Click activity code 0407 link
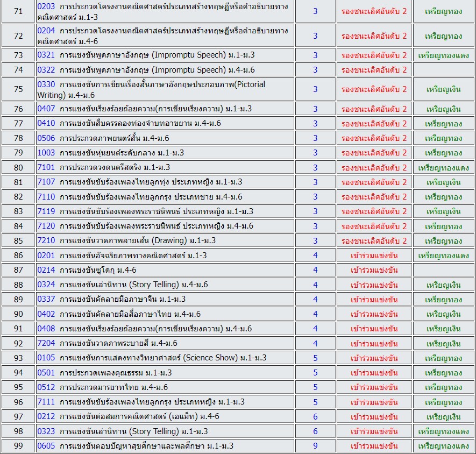The height and width of the screenshot is (454, 476). (x=46, y=109)
